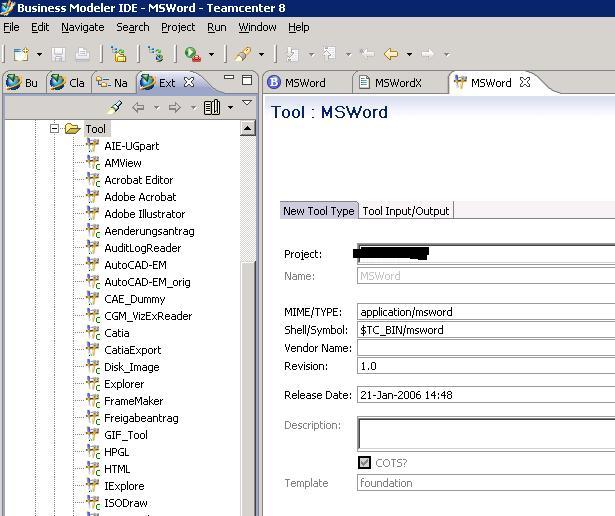The width and height of the screenshot is (615, 516).
Task: Toggle the COTS? checkbox
Action: (364, 463)
